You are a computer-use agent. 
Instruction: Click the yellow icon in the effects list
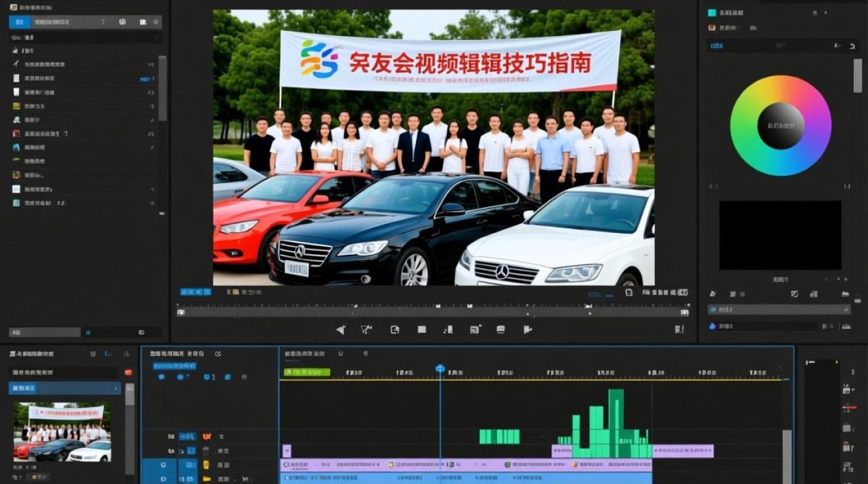(16, 106)
